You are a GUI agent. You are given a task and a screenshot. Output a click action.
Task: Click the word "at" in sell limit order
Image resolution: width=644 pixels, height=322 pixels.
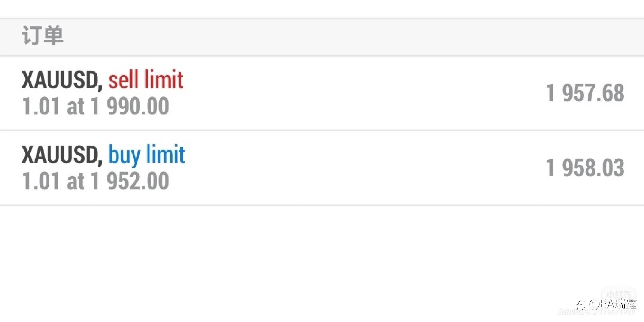click(75, 107)
